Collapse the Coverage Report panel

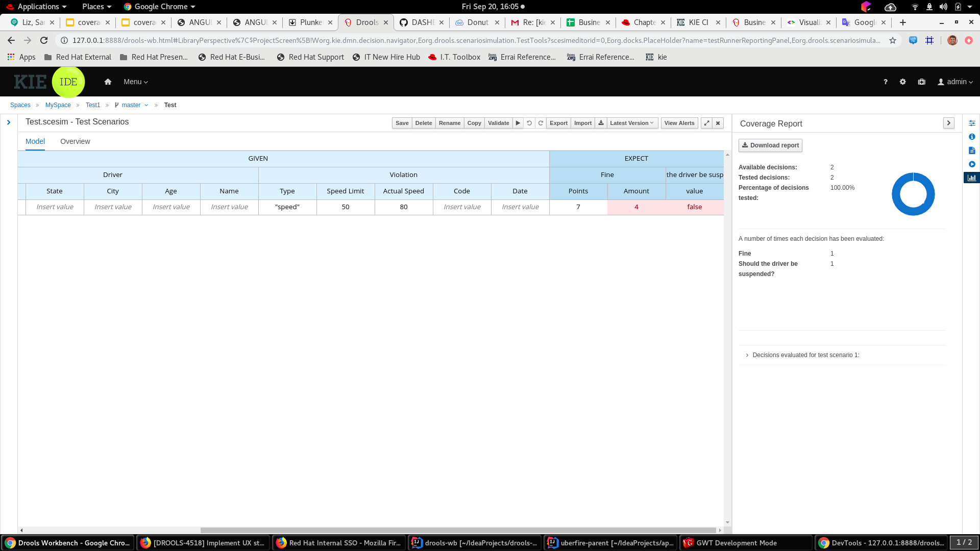948,123
